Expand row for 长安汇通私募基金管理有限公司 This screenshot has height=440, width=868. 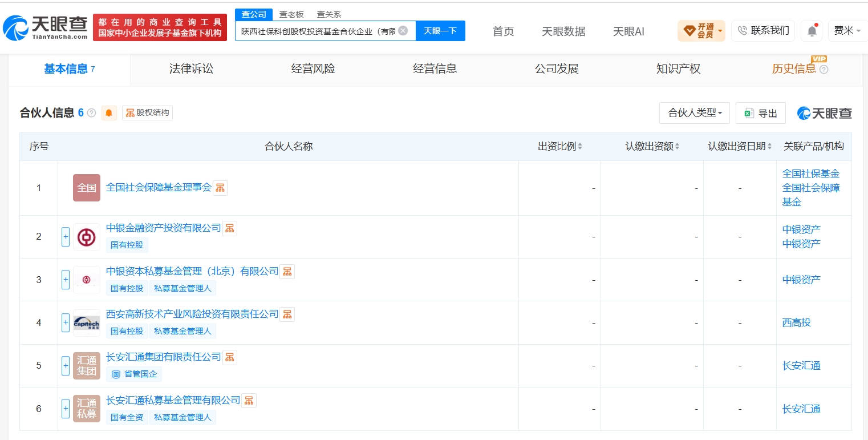(66, 409)
